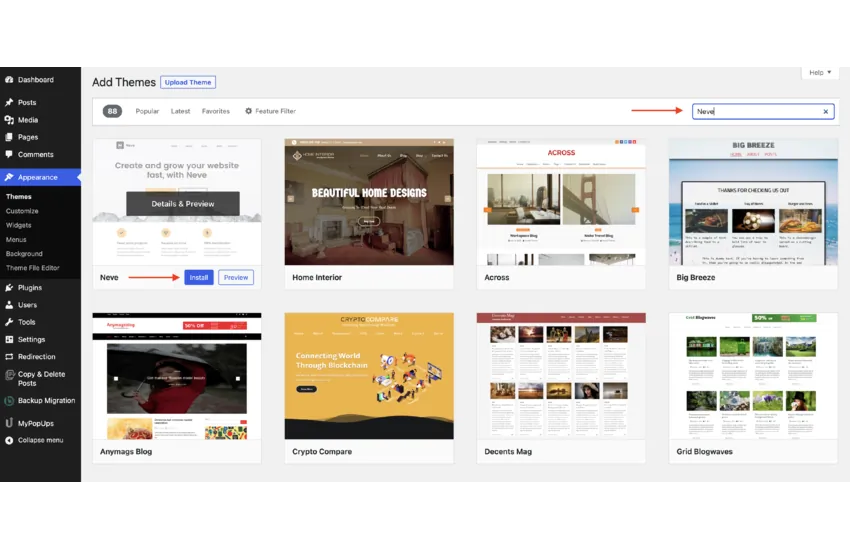Click the Dashboard icon in sidebar
Viewport: 850px width, 550px height.
pos(9,80)
